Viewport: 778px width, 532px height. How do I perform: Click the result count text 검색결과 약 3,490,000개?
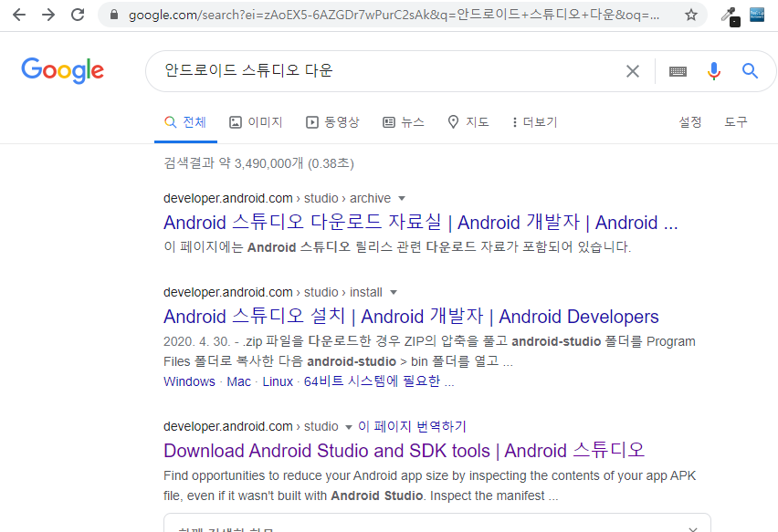click(233, 163)
